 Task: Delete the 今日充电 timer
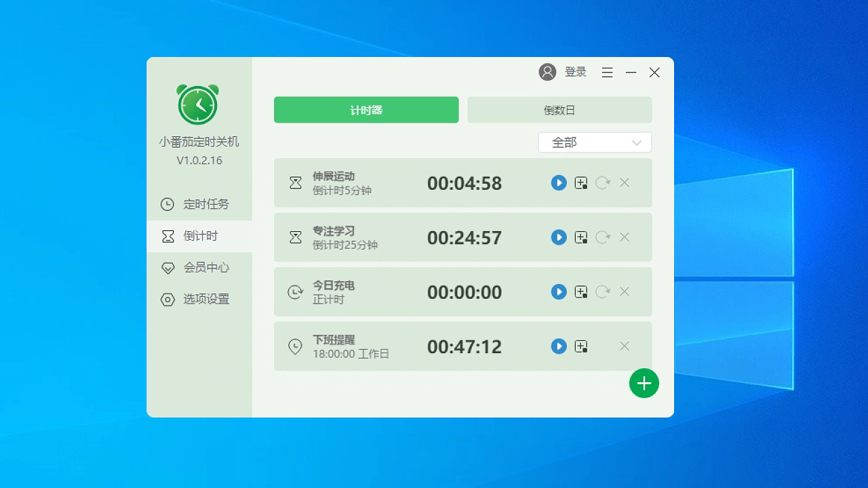pyautogui.click(x=624, y=291)
